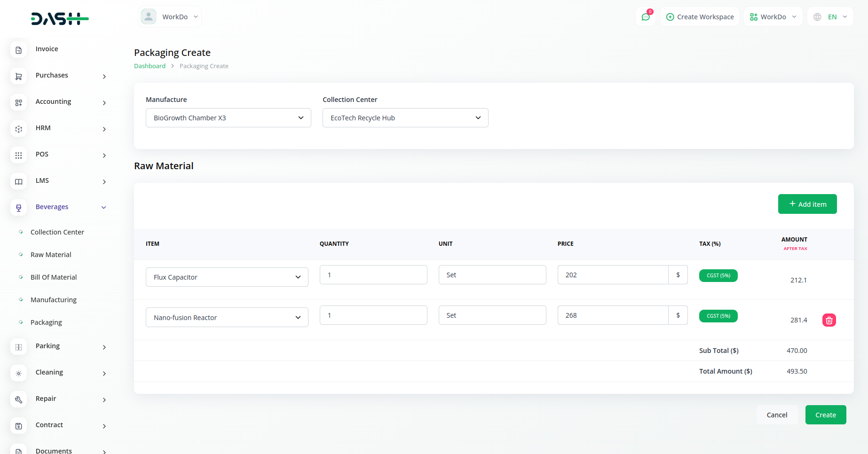Screen dimensions: 868x454
Task: Open the EN language selector
Action: coord(830,17)
